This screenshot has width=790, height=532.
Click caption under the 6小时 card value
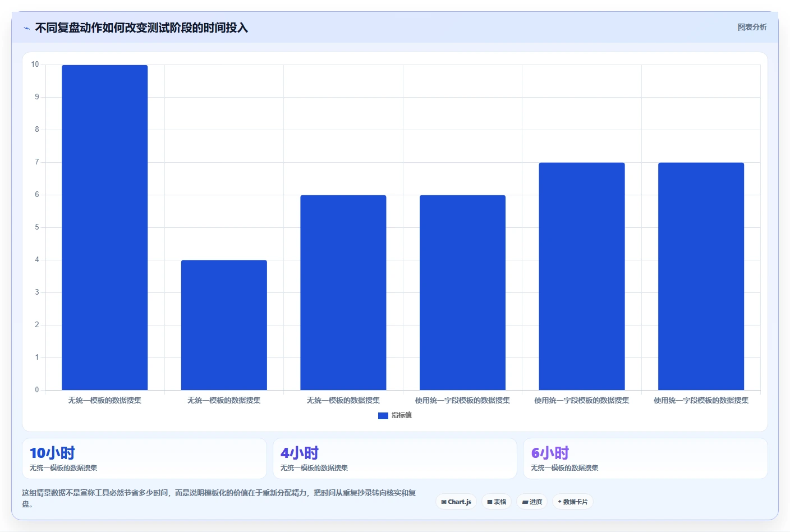coord(564,467)
